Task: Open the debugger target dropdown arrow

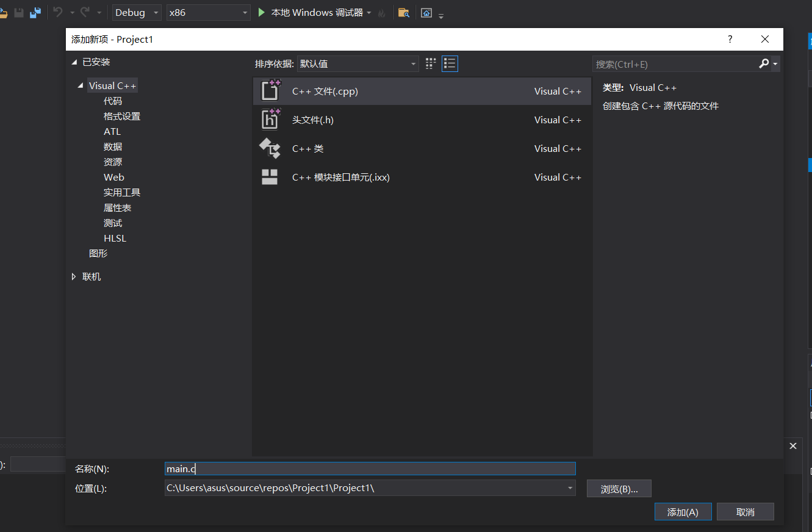Action: [x=369, y=13]
